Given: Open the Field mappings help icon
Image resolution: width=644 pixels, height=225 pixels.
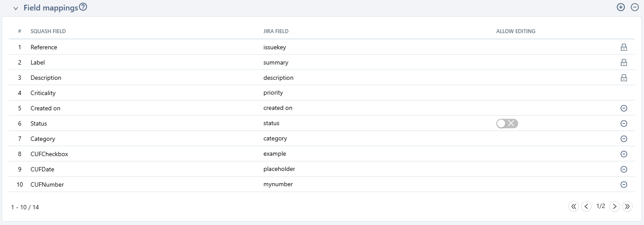Looking at the screenshot, I should coord(83,7).
